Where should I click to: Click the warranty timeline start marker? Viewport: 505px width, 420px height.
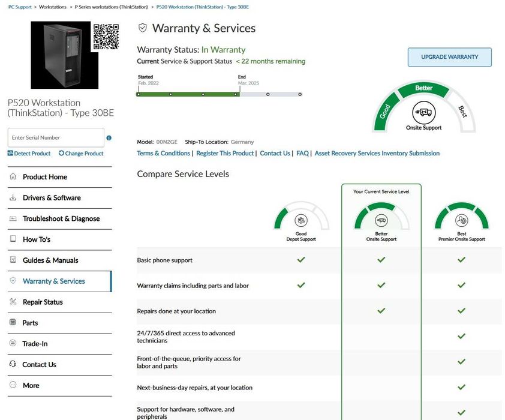click(x=138, y=94)
